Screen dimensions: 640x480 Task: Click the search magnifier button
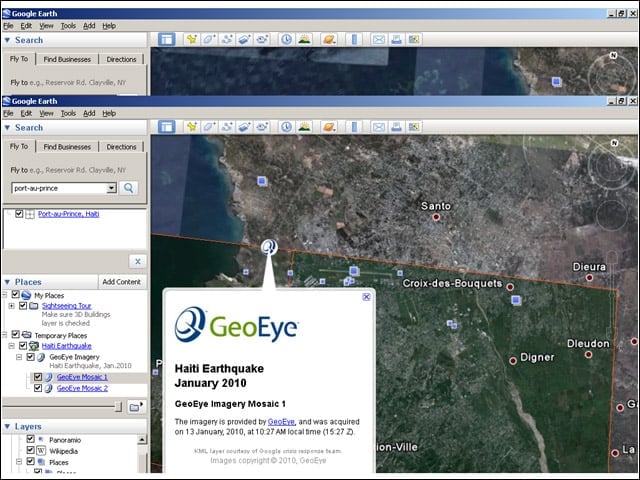[x=129, y=188]
